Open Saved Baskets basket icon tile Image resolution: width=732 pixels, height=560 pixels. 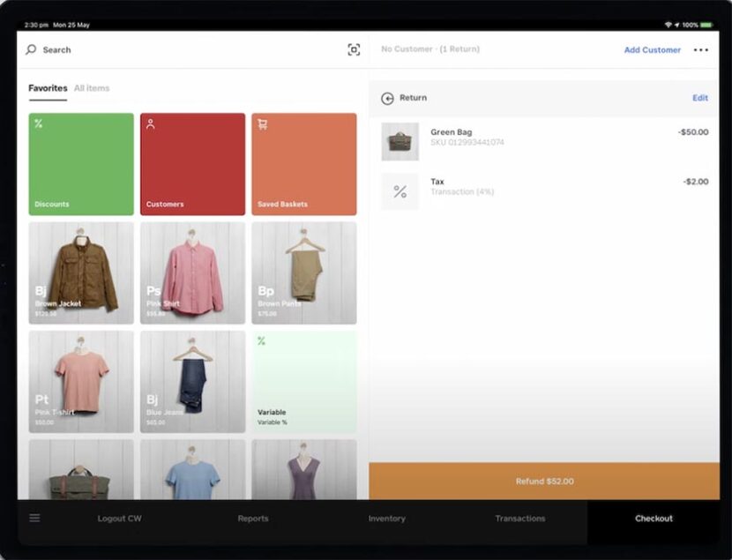point(263,124)
